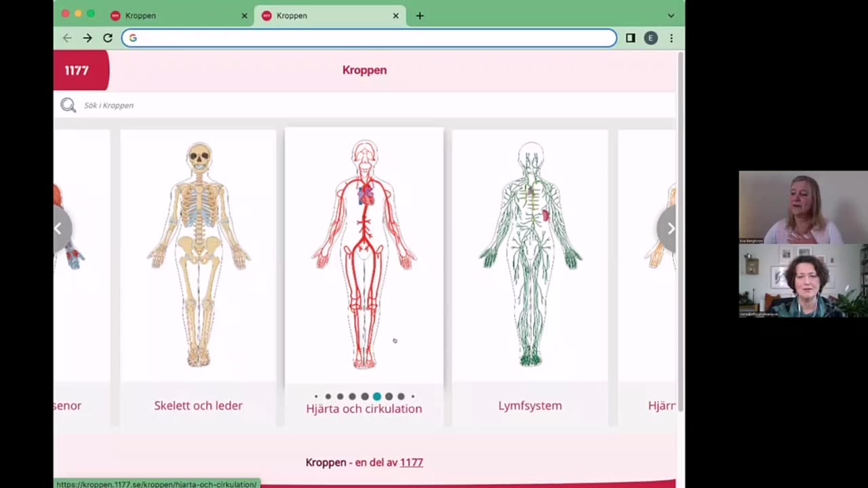Select the first small carousel dot
Screen dimensions: 868x488
316,396
